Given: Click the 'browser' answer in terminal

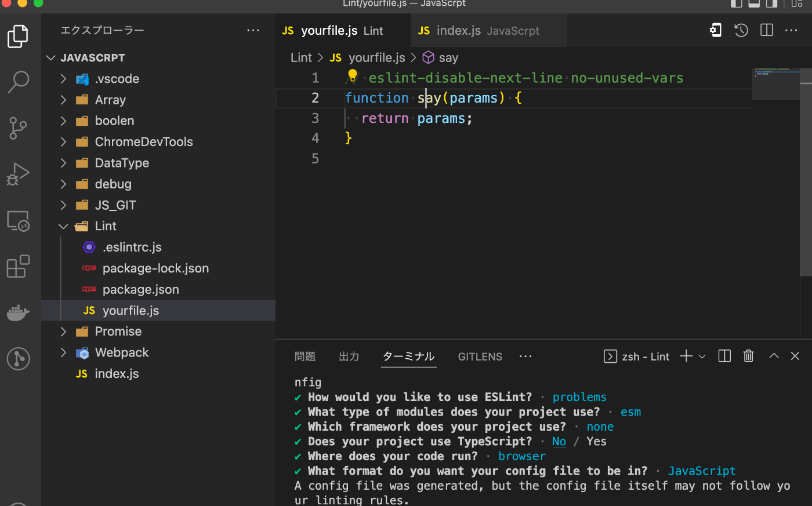Looking at the screenshot, I should point(522,456).
